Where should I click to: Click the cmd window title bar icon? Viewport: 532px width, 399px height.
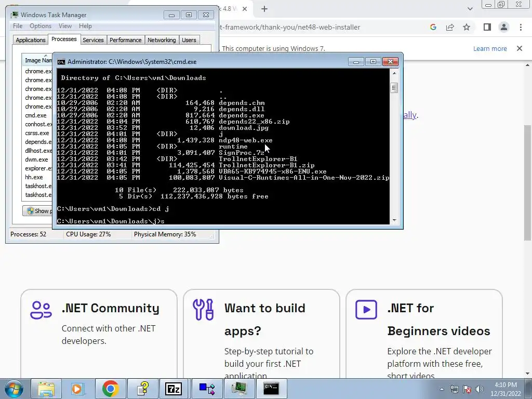tap(61, 62)
